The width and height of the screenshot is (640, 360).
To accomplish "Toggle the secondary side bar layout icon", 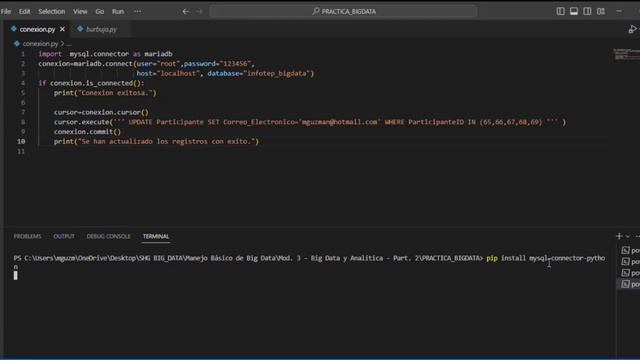I will [587, 11].
